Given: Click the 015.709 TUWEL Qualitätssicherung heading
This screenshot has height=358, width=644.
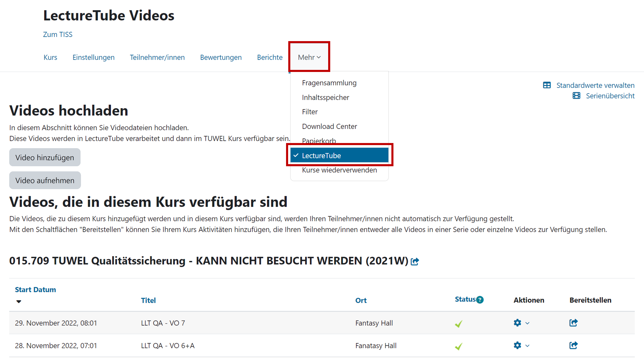Looking at the screenshot, I should pyautogui.click(x=208, y=261).
